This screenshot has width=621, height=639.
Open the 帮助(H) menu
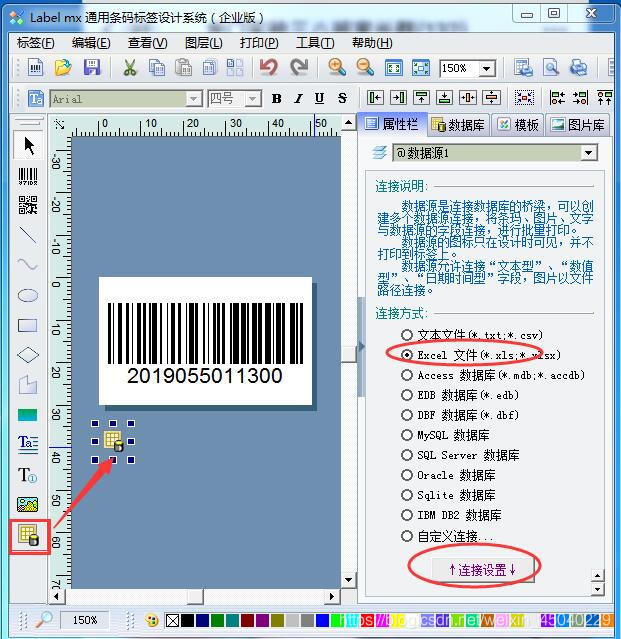[x=372, y=43]
